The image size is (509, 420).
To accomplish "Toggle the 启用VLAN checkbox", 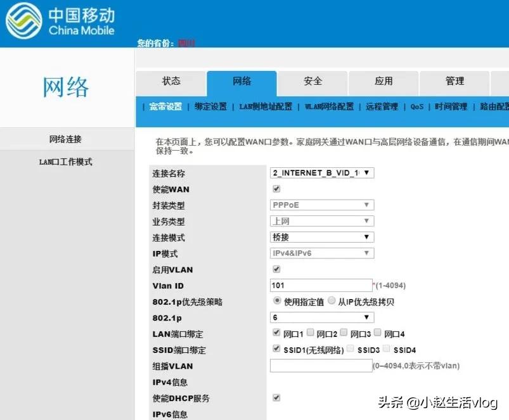I will point(276,269).
